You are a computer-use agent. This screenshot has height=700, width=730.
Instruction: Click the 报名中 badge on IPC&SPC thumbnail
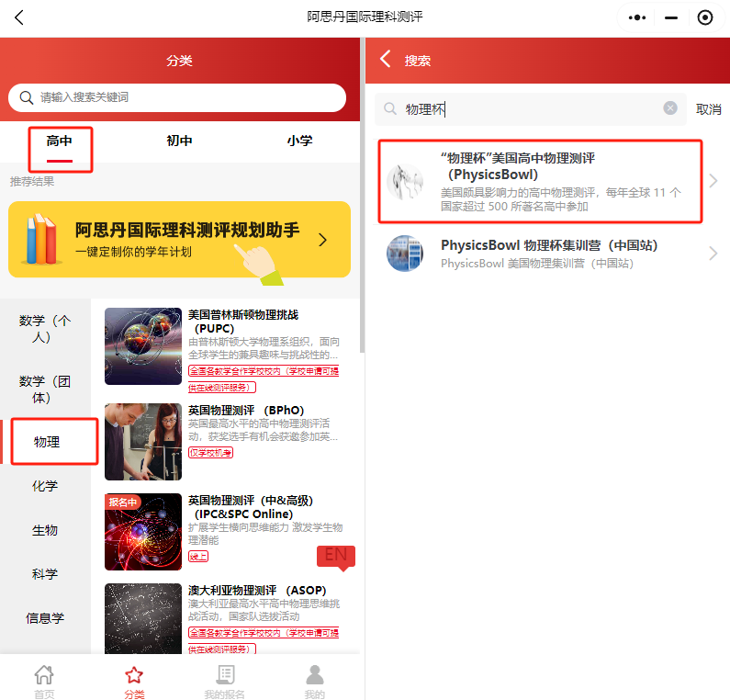tap(122, 502)
